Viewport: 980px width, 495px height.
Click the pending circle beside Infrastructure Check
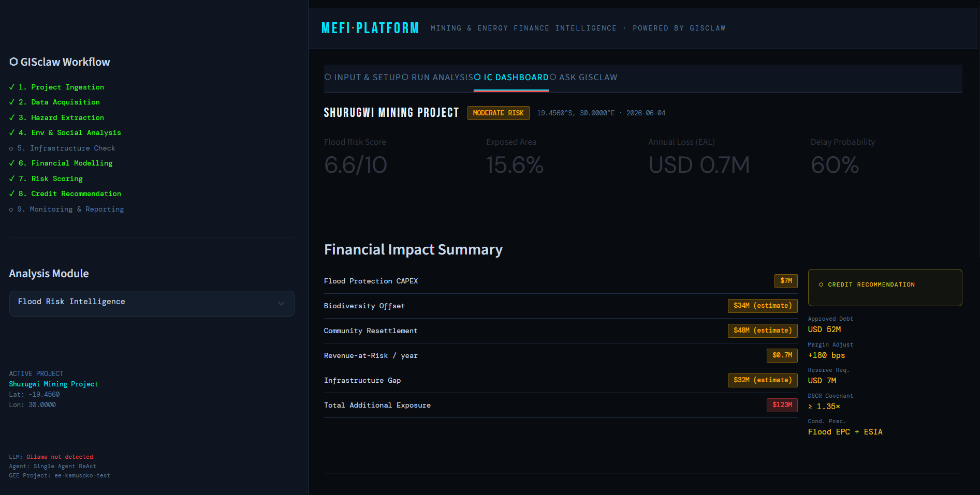click(11, 148)
